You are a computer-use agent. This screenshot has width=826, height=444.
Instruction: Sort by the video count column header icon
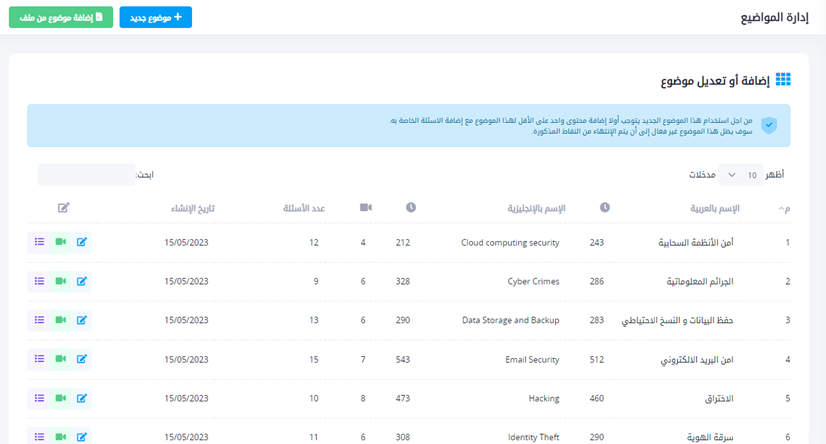(x=365, y=208)
